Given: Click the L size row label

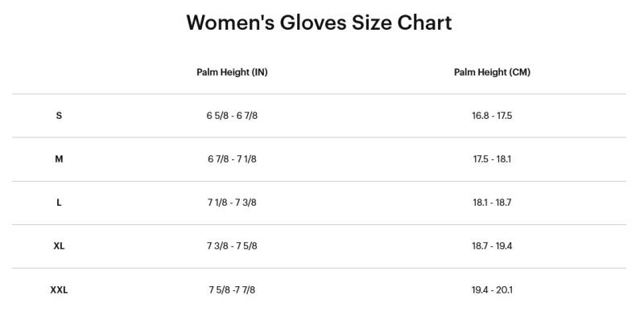Looking at the screenshot, I should pyautogui.click(x=59, y=203).
